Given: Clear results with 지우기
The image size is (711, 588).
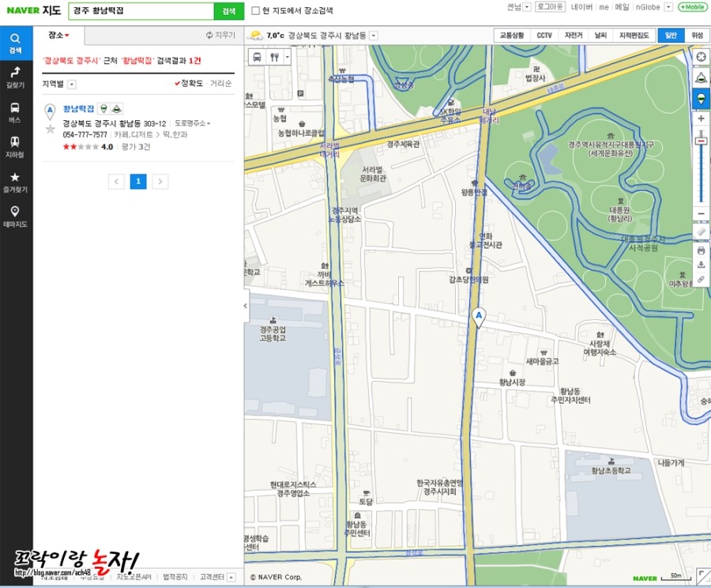Looking at the screenshot, I should (x=221, y=35).
